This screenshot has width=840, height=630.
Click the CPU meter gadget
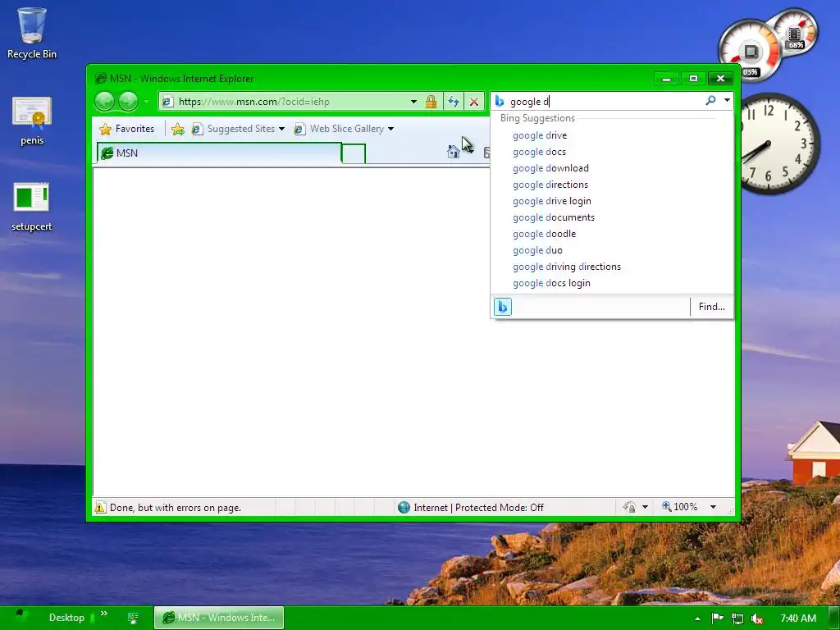(750, 52)
